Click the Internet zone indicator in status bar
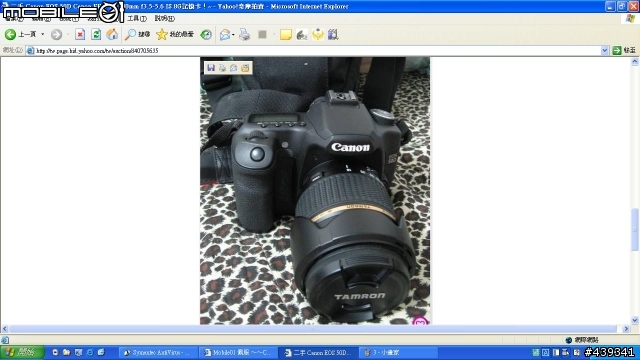 (582, 340)
